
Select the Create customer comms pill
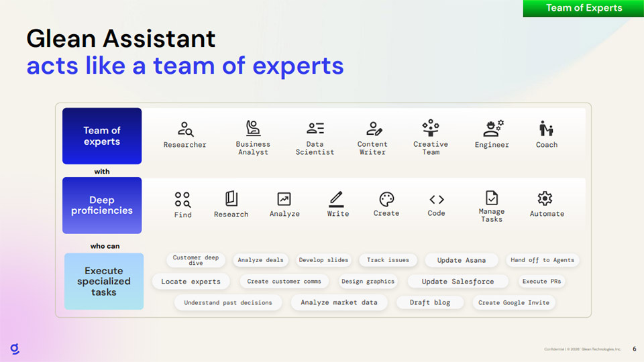(284, 281)
